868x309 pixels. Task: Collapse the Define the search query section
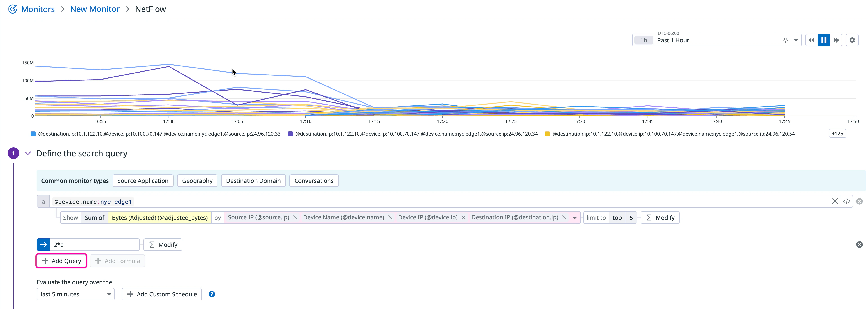28,153
